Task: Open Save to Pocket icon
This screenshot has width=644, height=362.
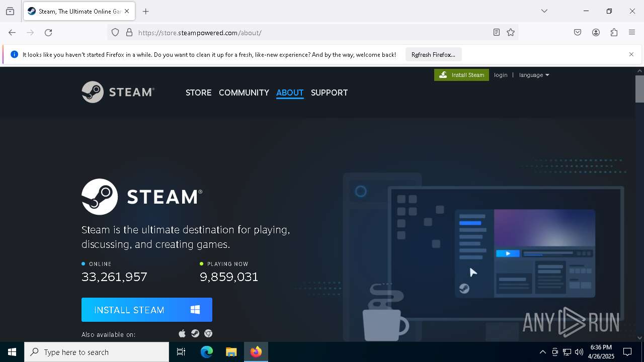Action: point(578,33)
